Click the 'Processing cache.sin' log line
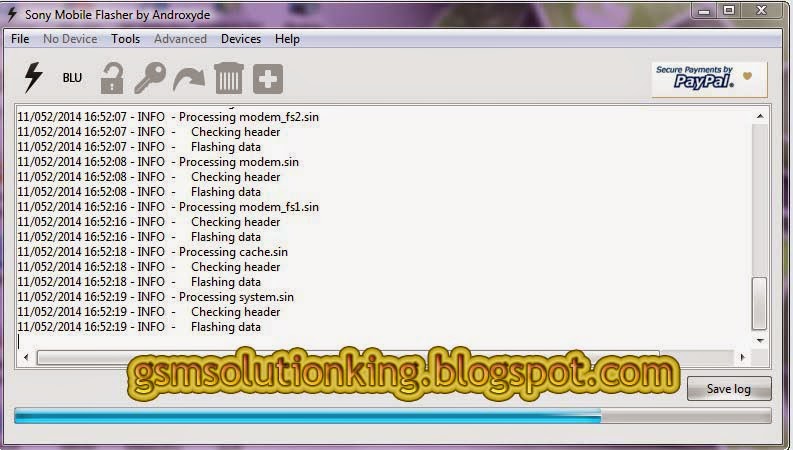 (152, 252)
